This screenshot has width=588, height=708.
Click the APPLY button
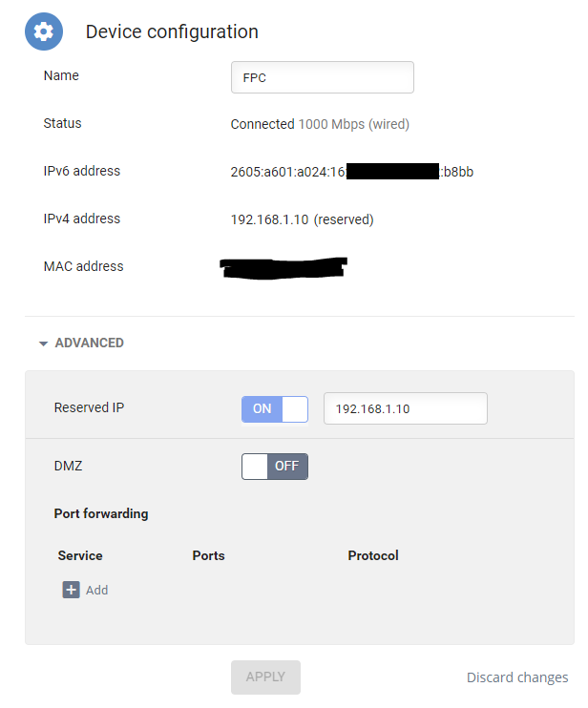265,677
